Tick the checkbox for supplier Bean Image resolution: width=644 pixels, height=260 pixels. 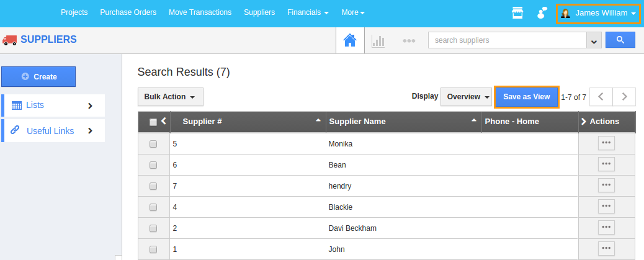(153, 165)
